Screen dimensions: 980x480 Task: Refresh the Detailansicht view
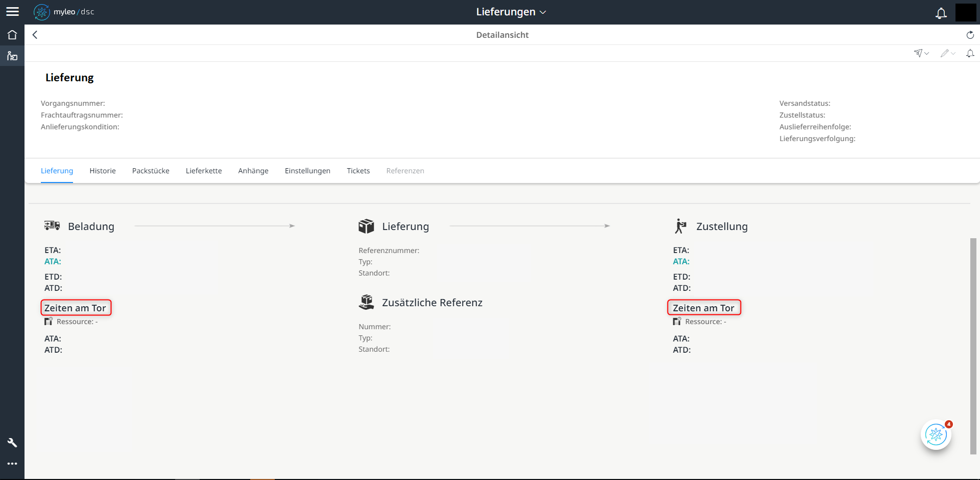[970, 35]
